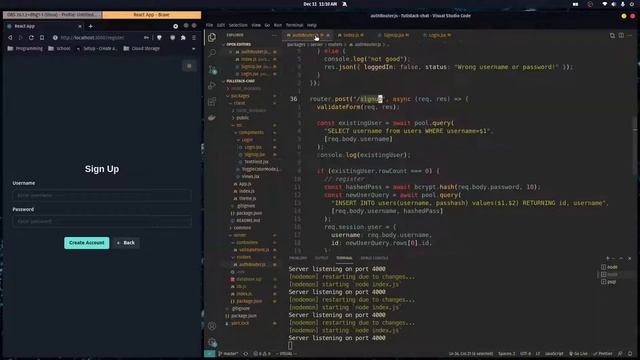
Task: Open the Source Control view in activity bar
Action: tap(213, 69)
